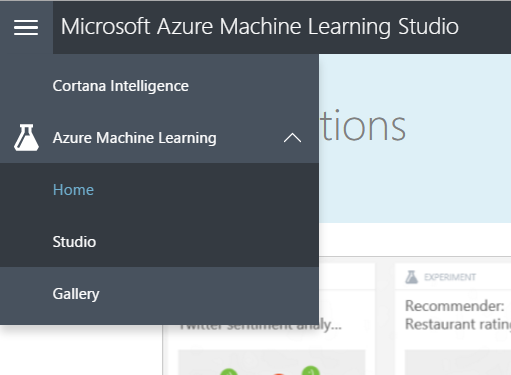Click the experiment flask icon on card

411,277
